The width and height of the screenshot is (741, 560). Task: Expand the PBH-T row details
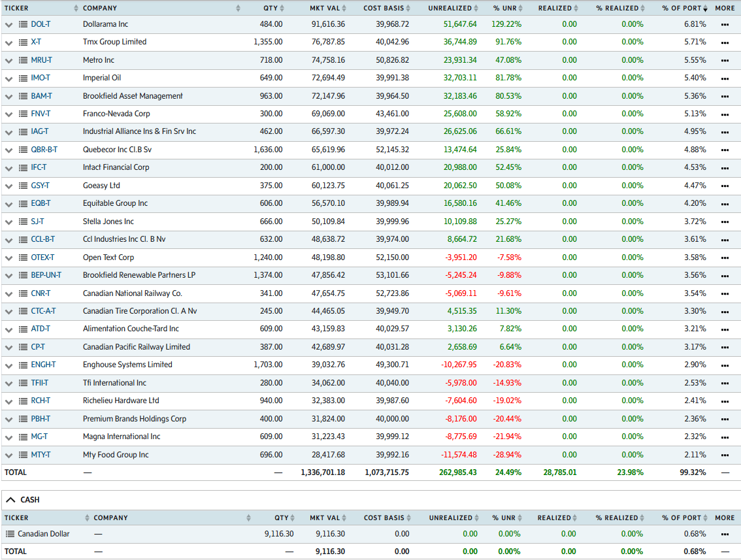tap(8, 420)
